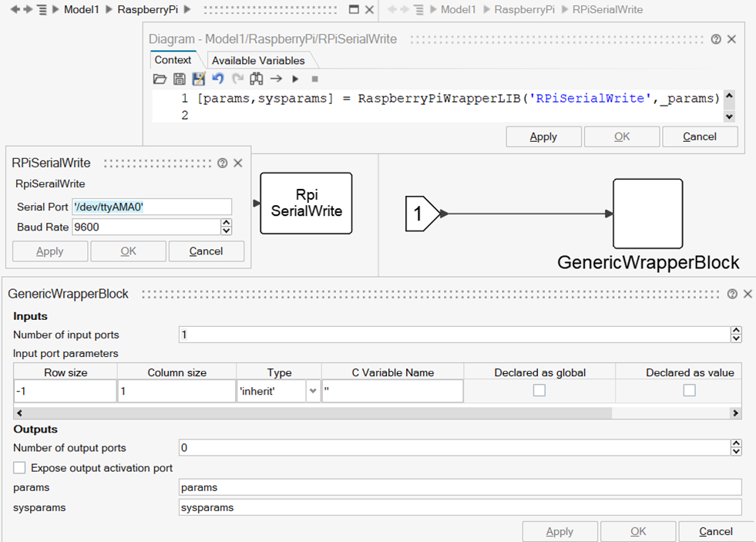Decrease number of output ports using down arrow
Image resolution: width=756 pixels, height=542 pixels.
tap(736, 452)
